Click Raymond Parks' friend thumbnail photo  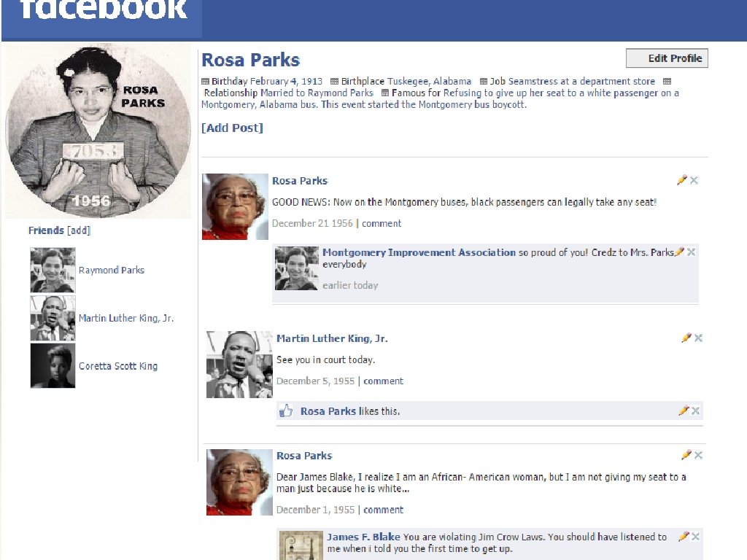click(x=53, y=270)
